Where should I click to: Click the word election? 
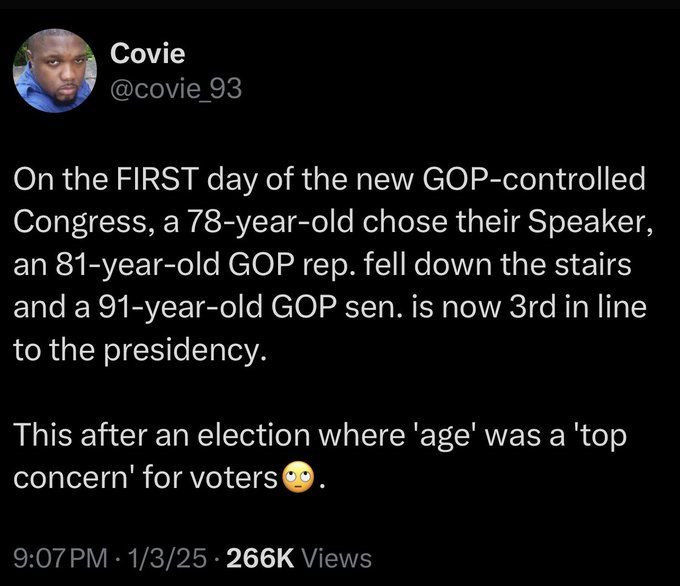click(x=254, y=435)
